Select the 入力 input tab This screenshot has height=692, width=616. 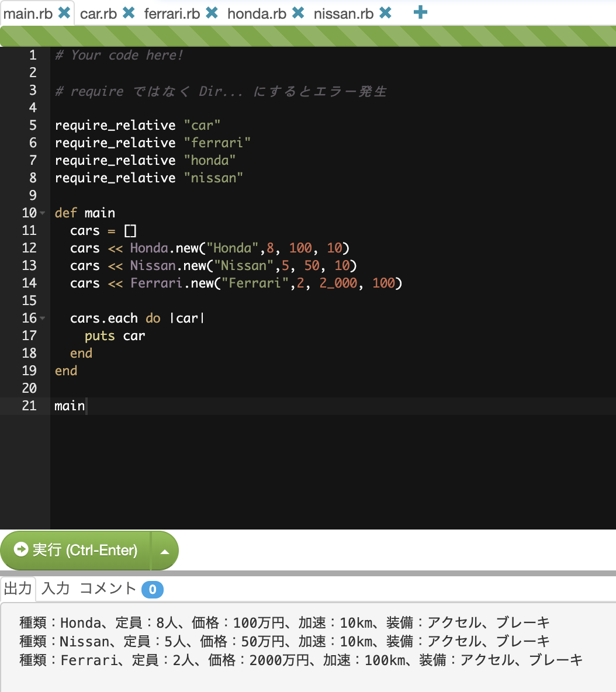56,589
